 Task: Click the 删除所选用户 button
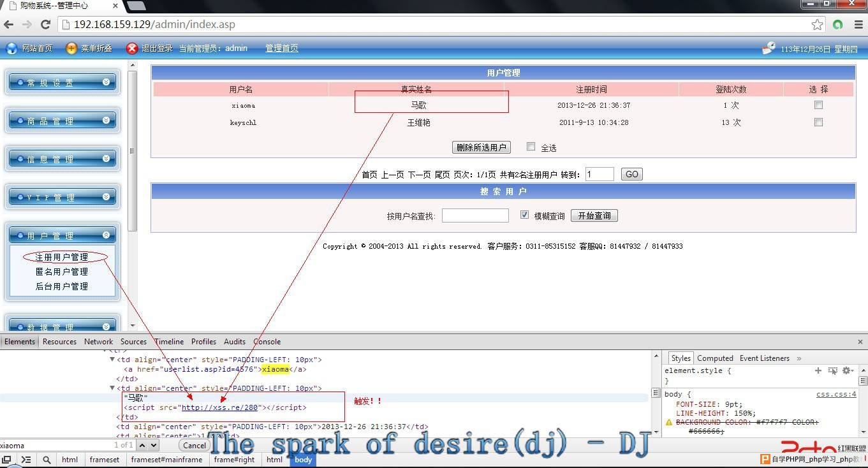pyautogui.click(x=482, y=147)
